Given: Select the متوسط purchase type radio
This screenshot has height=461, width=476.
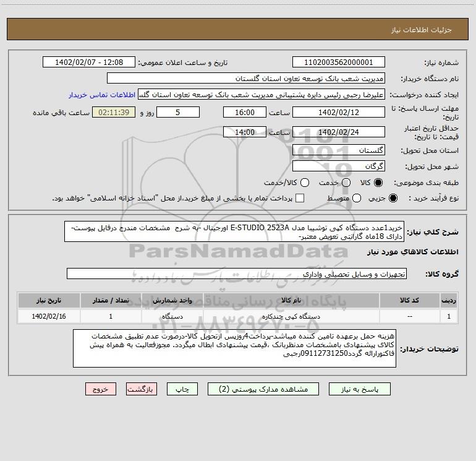Looking at the screenshot, I should (357, 198).
